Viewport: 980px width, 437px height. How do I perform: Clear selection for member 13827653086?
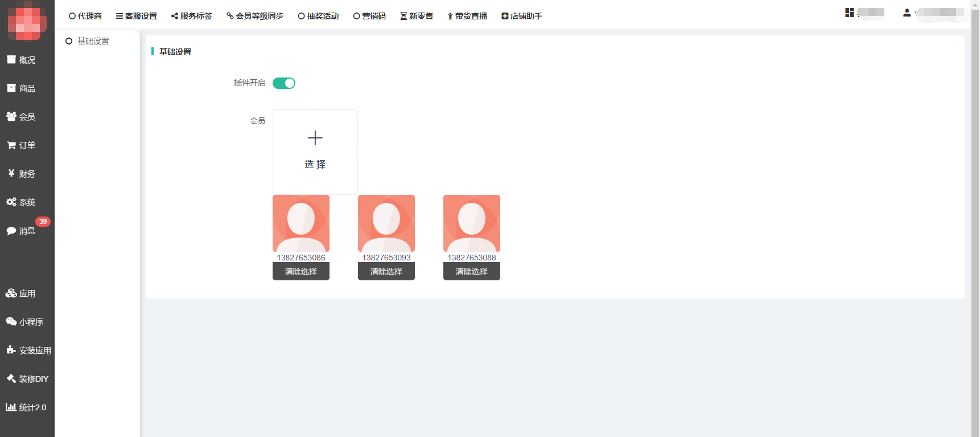[x=300, y=272]
